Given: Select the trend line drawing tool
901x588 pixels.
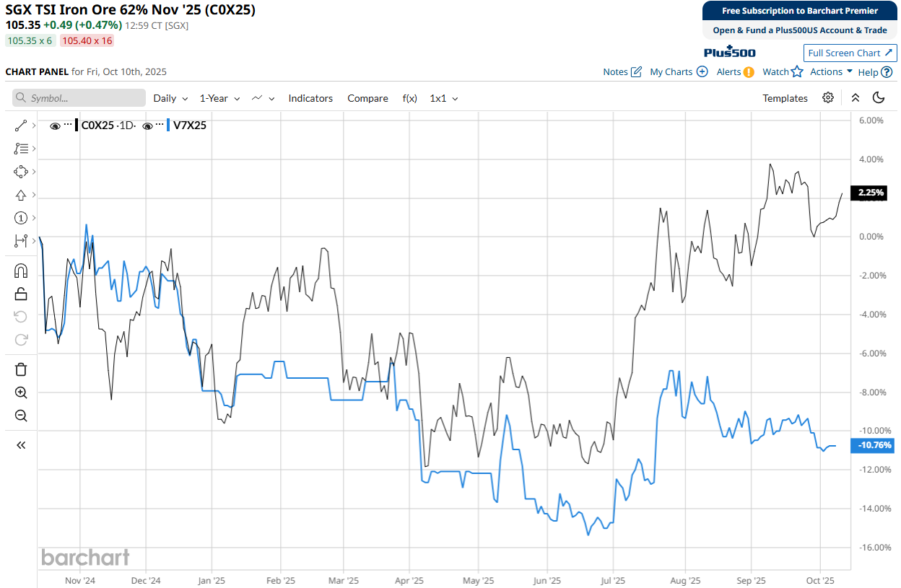Looking at the screenshot, I should click(20, 126).
